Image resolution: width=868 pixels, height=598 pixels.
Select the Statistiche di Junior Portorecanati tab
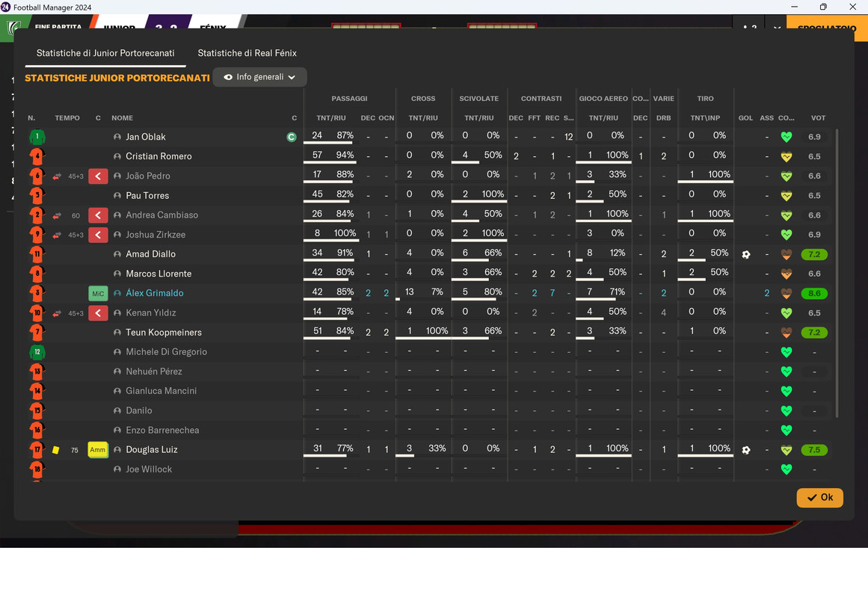[105, 53]
